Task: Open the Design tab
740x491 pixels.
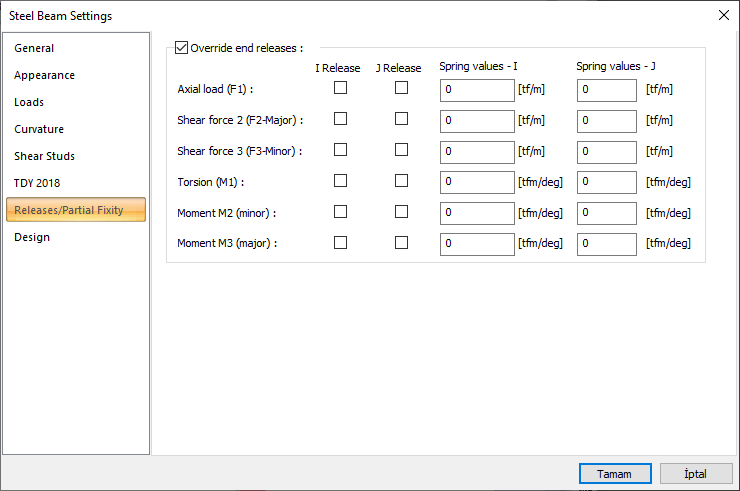Action: point(32,237)
